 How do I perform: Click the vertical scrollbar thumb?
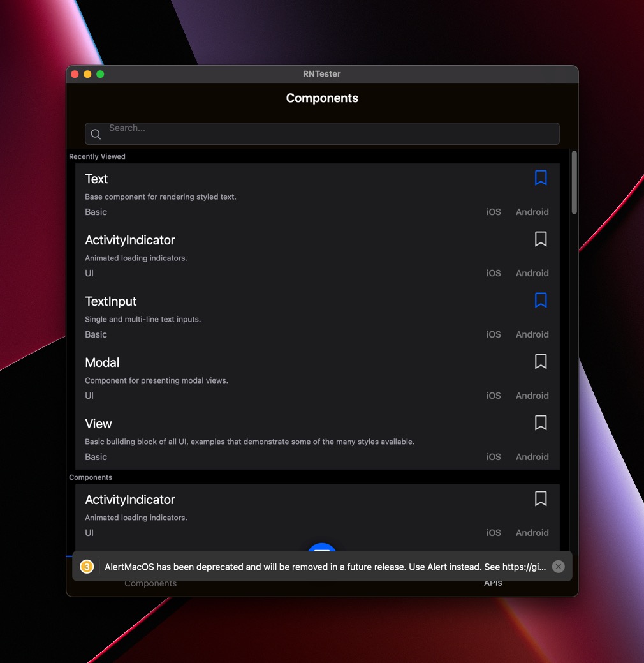point(574,183)
